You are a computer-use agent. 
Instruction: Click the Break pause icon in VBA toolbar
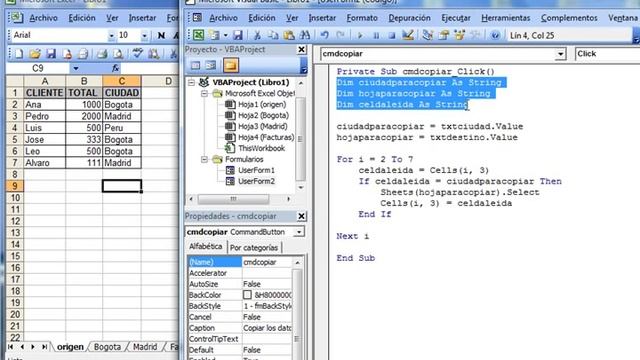click(376, 36)
